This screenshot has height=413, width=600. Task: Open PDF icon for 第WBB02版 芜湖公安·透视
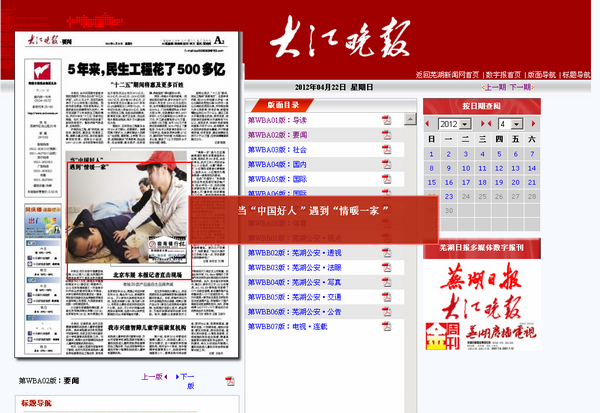point(386,253)
